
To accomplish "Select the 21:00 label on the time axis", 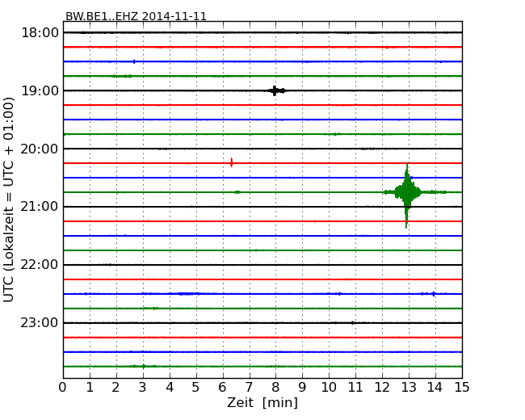I will 40,207.
